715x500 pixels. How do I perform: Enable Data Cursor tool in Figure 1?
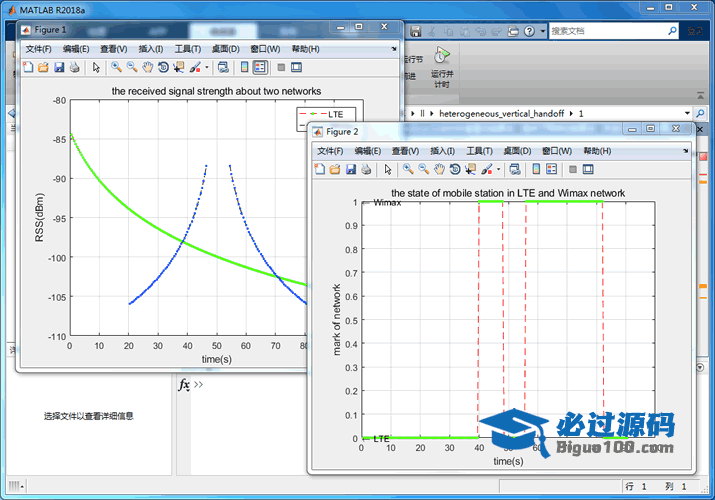tap(178, 67)
